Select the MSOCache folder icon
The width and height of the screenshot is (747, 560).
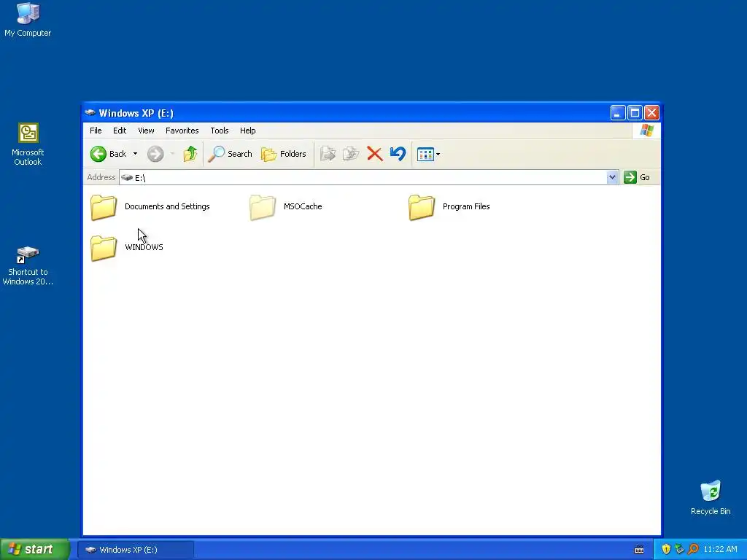point(263,207)
